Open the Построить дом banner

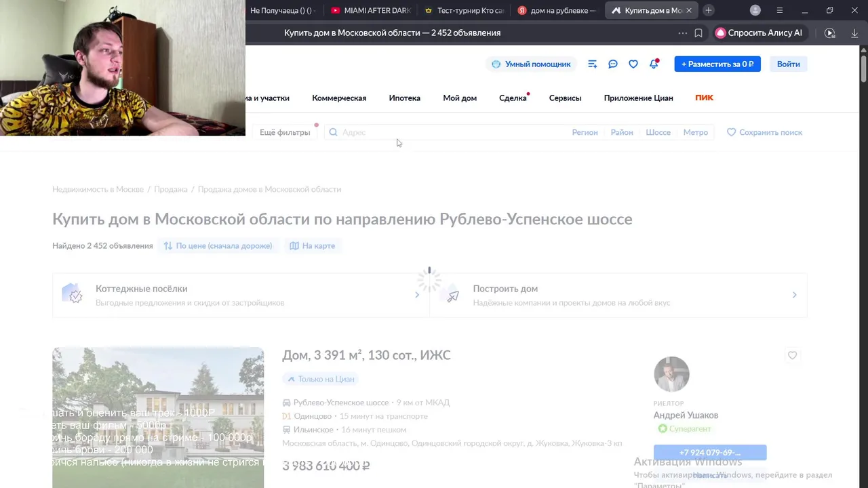(x=618, y=295)
